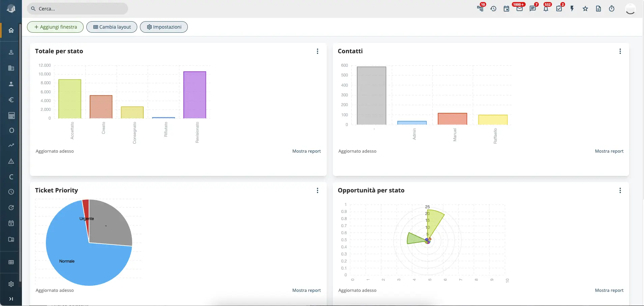Expand the sidebar with the arrow icon
The height and width of the screenshot is (306, 644).
click(11, 299)
